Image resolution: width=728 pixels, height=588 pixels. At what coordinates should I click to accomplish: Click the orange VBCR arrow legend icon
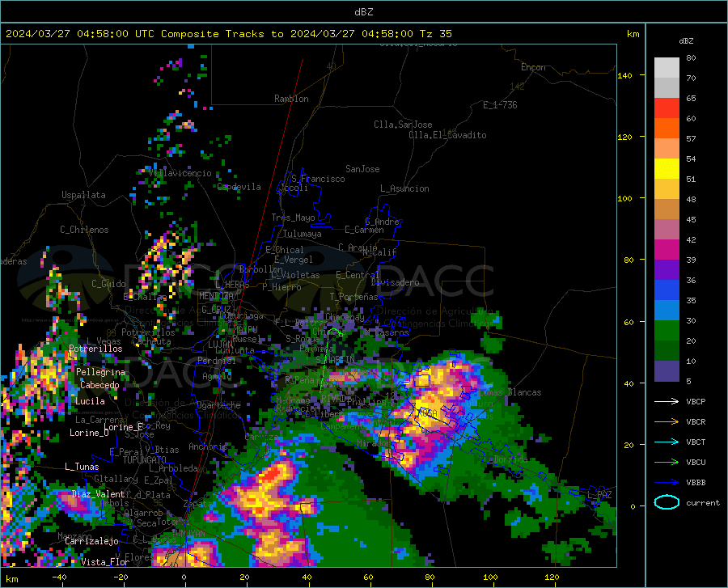(667, 422)
